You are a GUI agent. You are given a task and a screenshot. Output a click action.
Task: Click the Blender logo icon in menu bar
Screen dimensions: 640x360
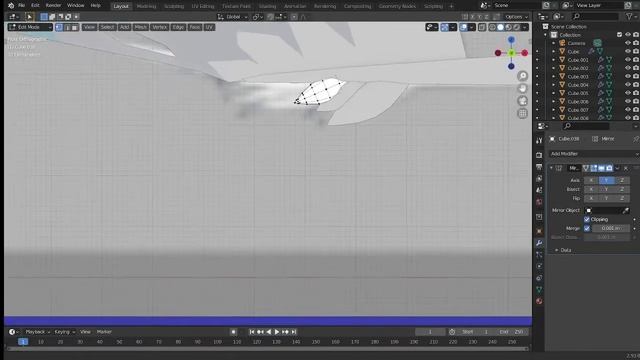[x=11, y=6]
